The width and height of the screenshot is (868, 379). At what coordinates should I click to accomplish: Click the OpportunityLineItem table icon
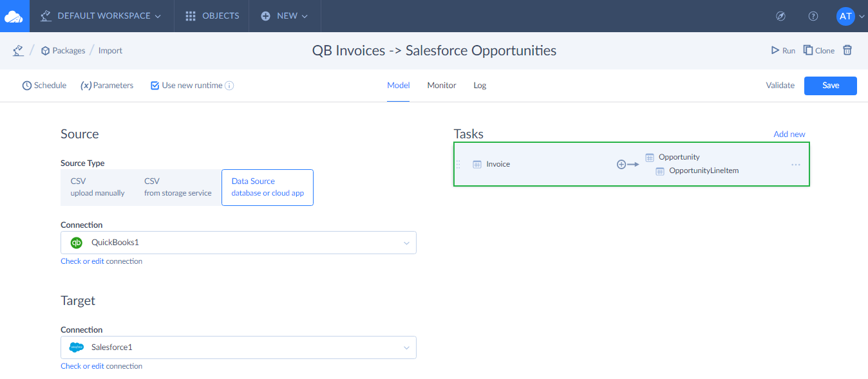[660, 171]
